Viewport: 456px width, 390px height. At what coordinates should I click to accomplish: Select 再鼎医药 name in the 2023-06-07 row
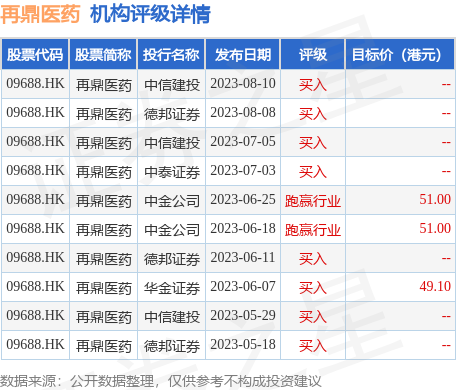(x=104, y=288)
